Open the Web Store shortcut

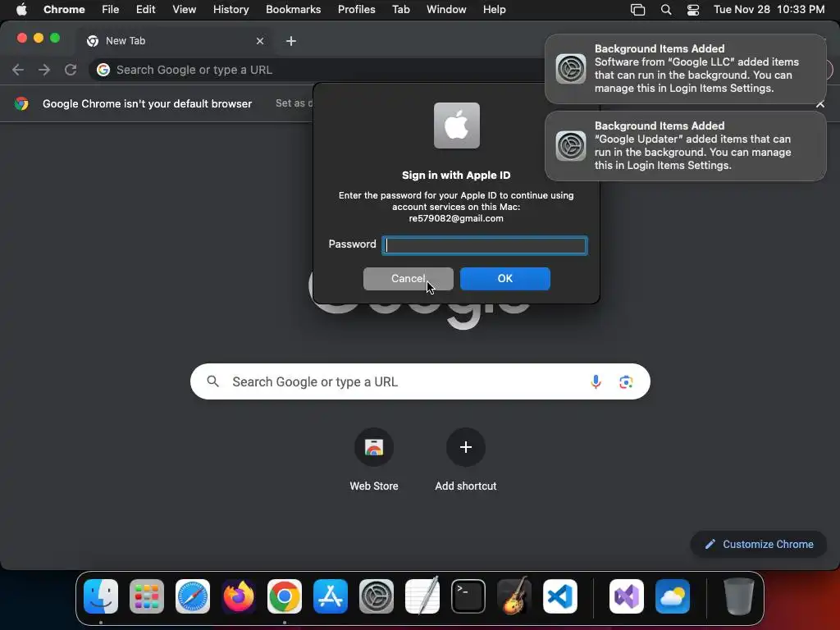click(374, 459)
